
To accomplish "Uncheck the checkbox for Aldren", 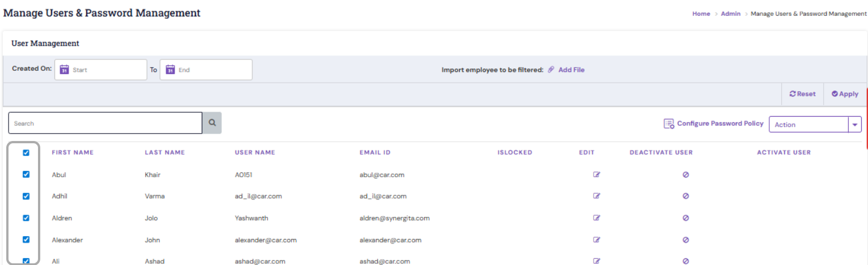I will coord(26,217).
